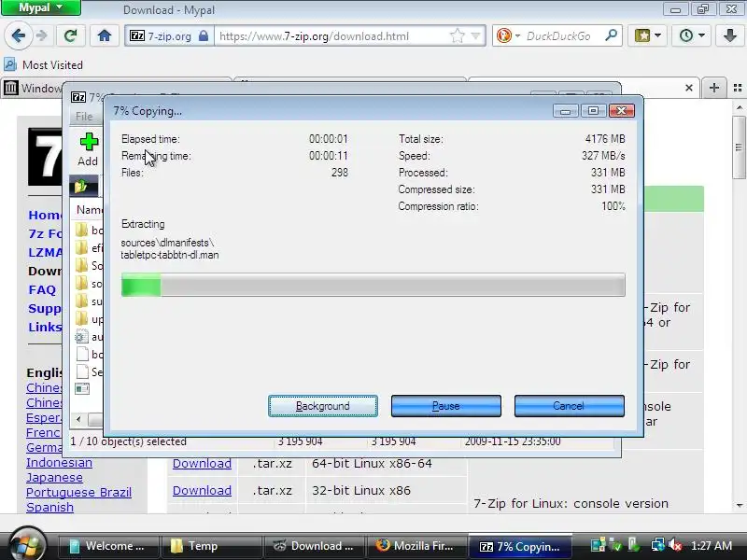
Task: Cancel the copying operation
Action: [x=569, y=406]
